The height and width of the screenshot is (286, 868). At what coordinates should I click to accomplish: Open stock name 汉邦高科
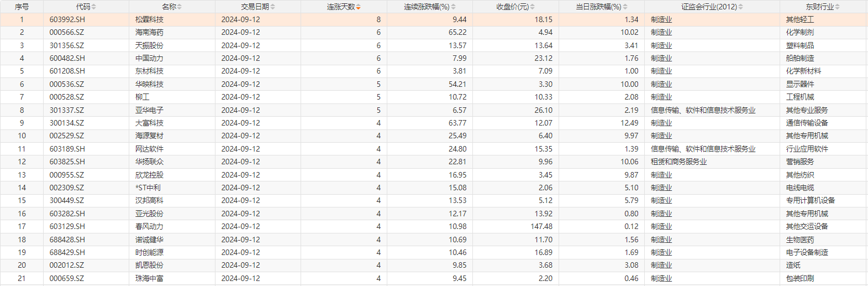tap(149, 200)
